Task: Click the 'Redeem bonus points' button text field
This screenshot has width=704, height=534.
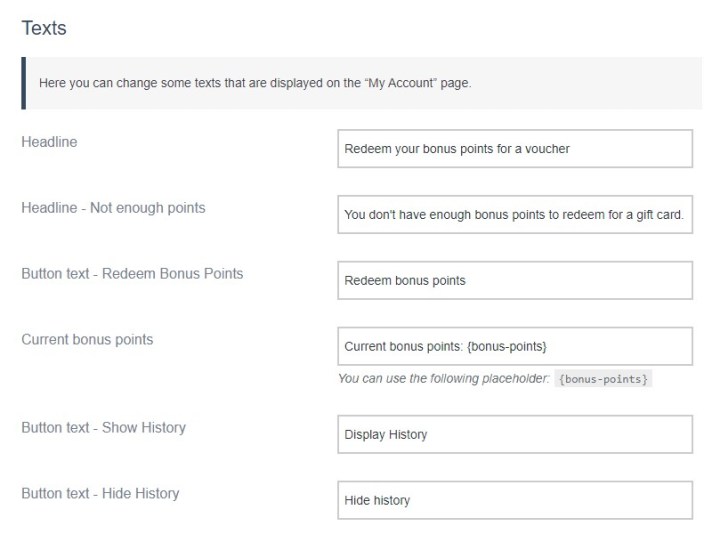Action: tap(515, 280)
